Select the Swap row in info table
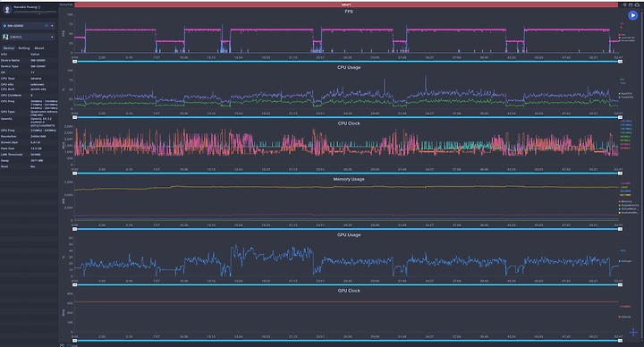The image size is (644, 347). tap(29, 161)
